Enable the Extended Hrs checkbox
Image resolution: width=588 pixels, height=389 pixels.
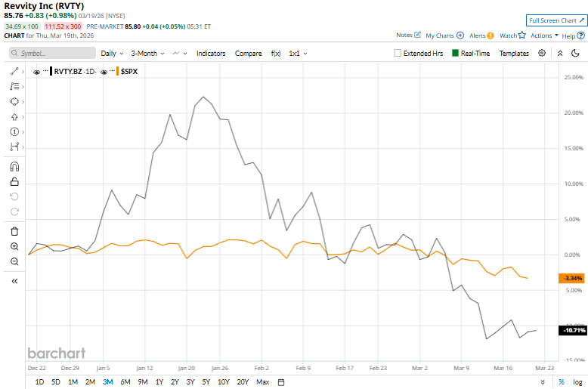pyautogui.click(x=398, y=54)
